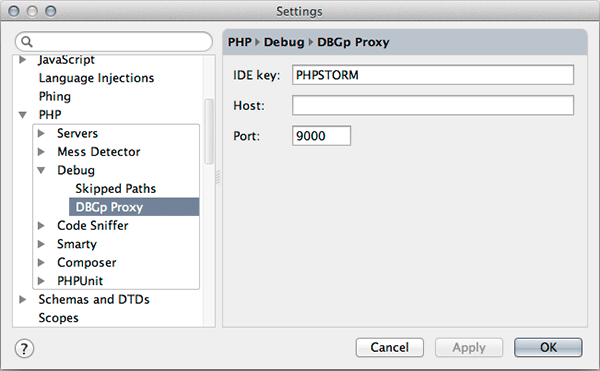The width and height of the screenshot is (600, 371).
Task: Click the Host label
Action: click(249, 106)
